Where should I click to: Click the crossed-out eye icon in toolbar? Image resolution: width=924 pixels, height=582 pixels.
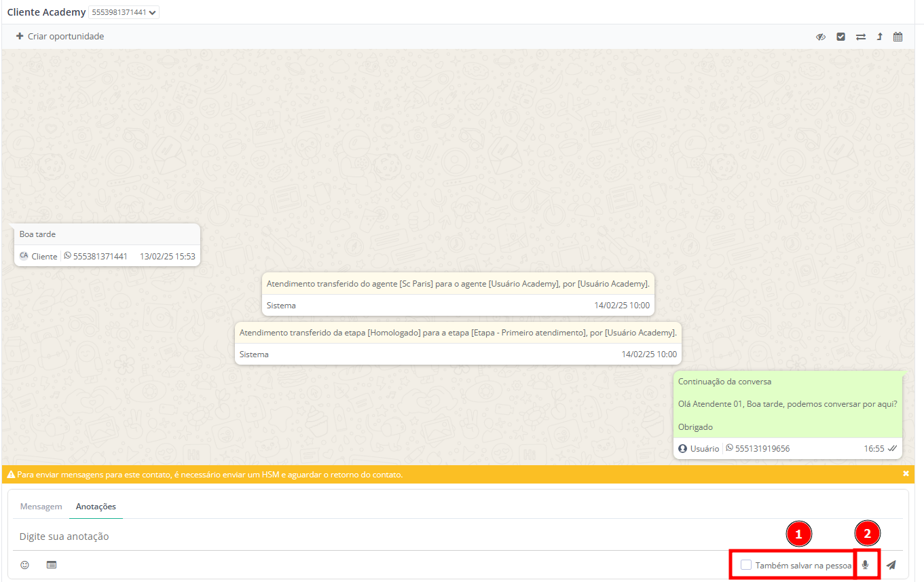820,37
